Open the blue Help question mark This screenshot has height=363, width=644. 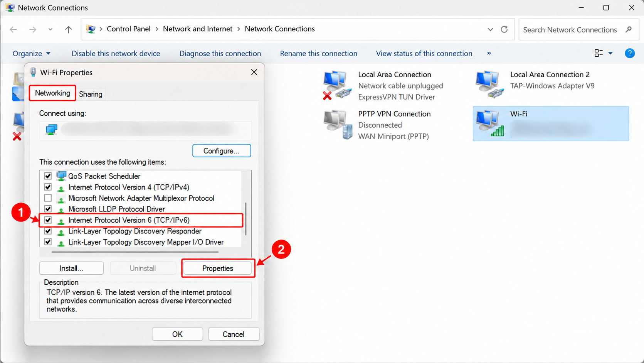tap(630, 53)
